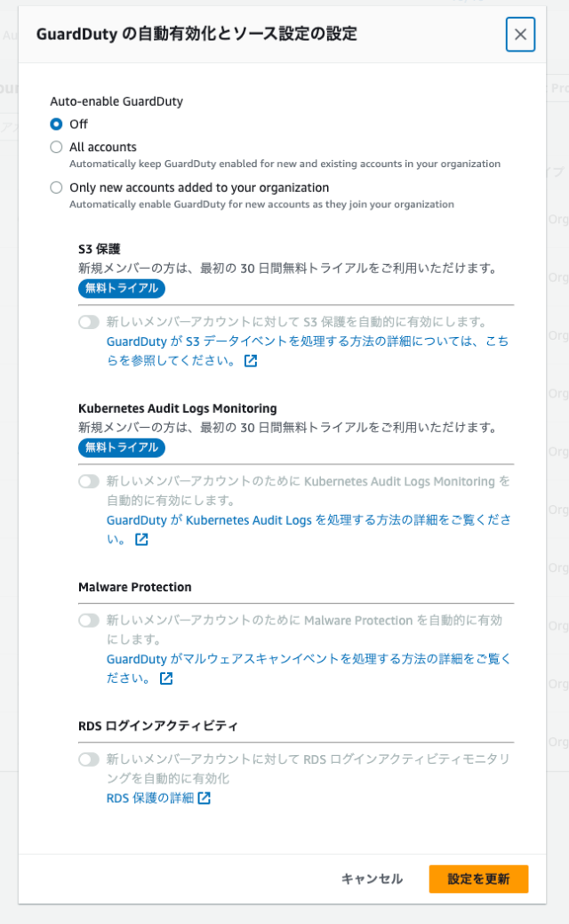Click the 無料トライアル badge under Kubernetes Audit Logs
The image size is (569, 924).
pyautogui.click(x=121, y=447)
